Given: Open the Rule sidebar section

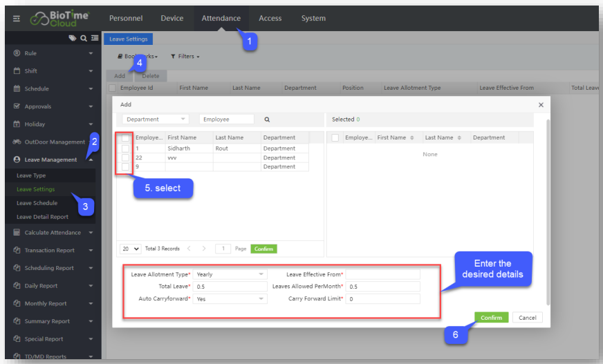Looking at the screenshot, I should 53,53.
